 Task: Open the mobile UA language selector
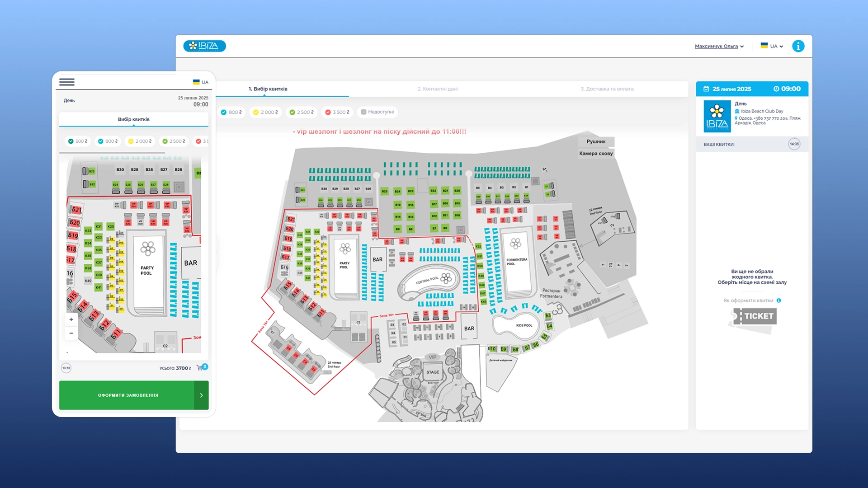click(x=201, y=82)
